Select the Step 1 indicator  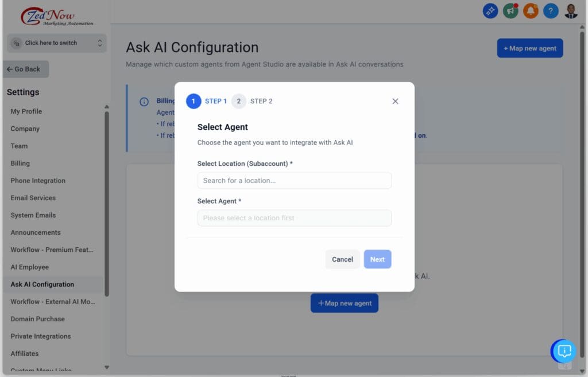pos(194,101)
